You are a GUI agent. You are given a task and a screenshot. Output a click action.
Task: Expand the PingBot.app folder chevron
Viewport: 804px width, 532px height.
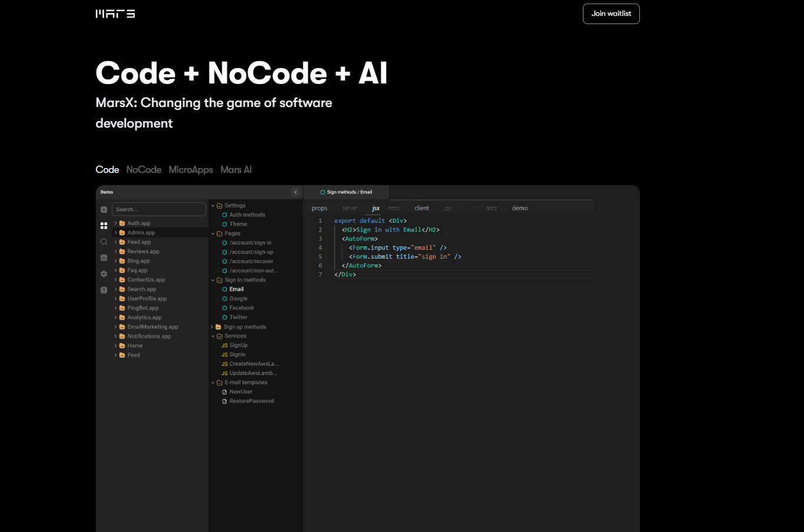tap(116, 308)
